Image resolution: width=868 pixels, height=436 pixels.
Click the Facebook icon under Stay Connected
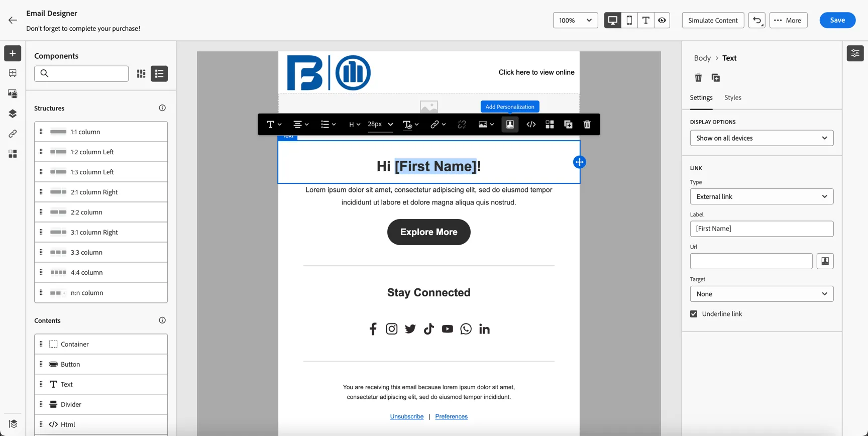[373, 329]
